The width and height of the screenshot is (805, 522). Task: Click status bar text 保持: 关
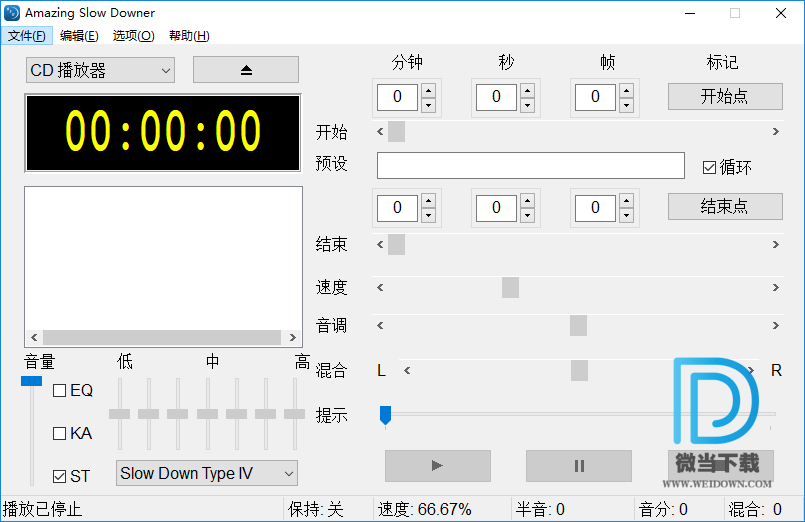click(315, 509)
